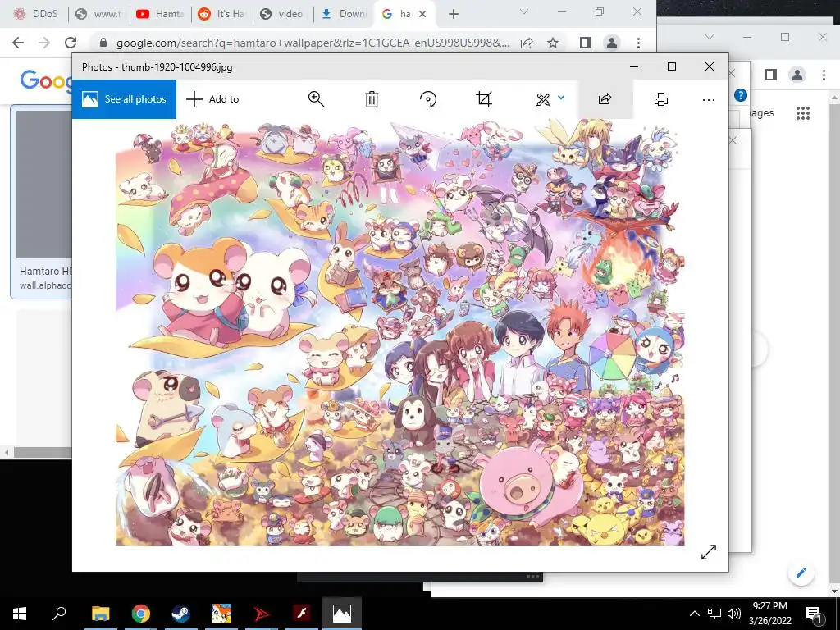Click the blue help question icon

coord(741,95)
